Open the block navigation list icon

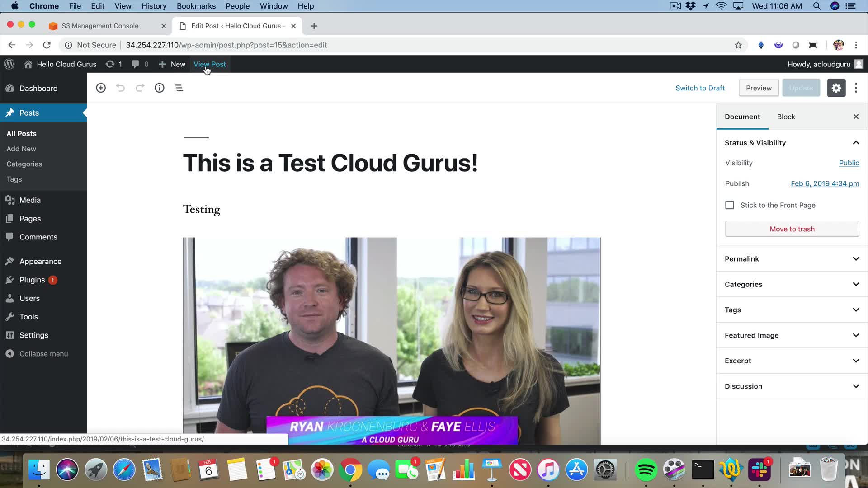coord(179,88)
